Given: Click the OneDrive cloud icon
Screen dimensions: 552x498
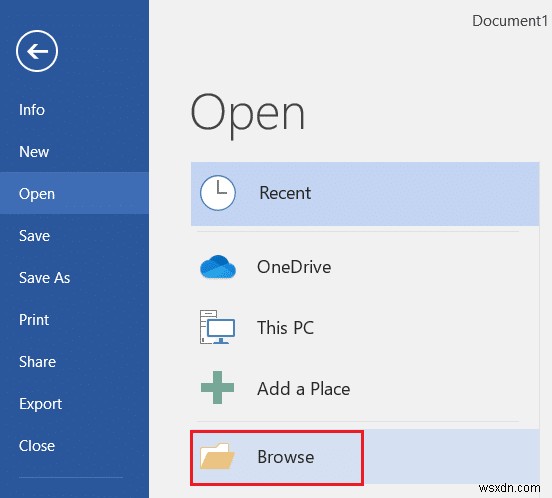Looking at the screenshot, I should pos(218,267).
